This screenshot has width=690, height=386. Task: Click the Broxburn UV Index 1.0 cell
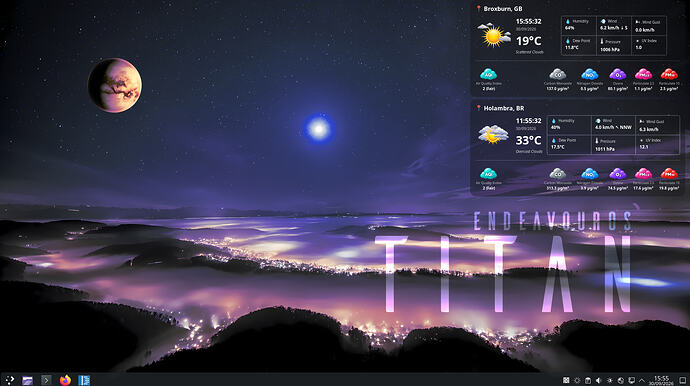pos(649,45)
